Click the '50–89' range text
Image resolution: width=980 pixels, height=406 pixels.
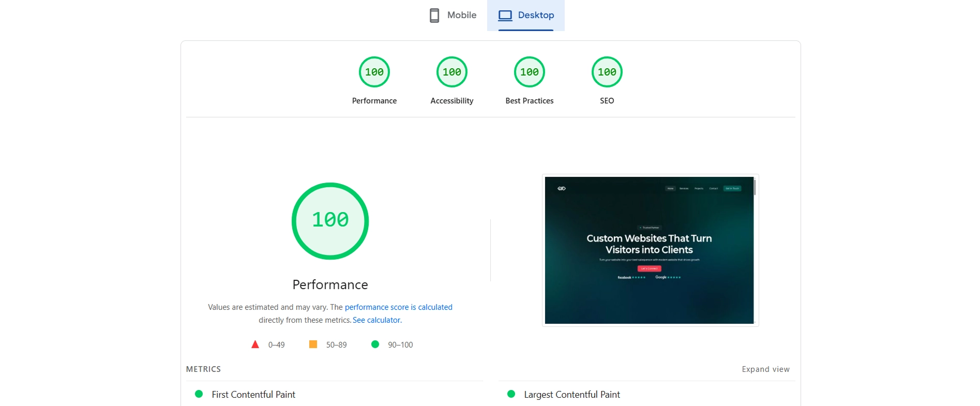click(337, 345)
